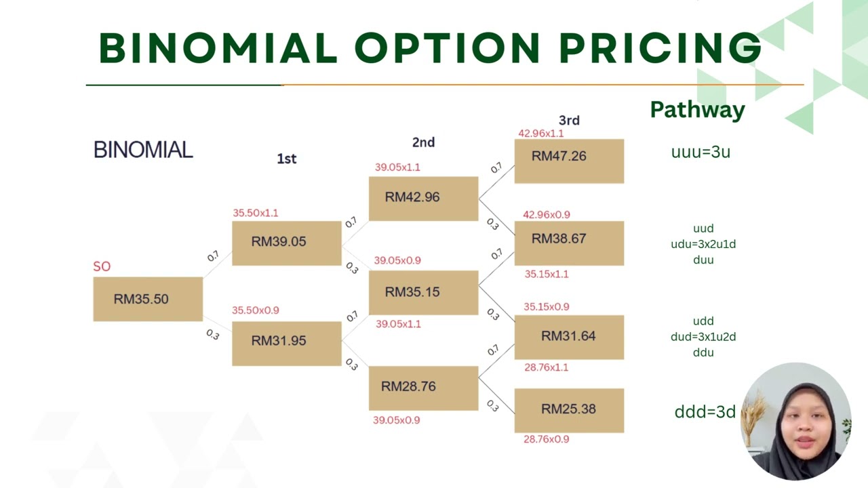Click the BINOMIAL label
This screenshot has width=868, height=488.
143,150
